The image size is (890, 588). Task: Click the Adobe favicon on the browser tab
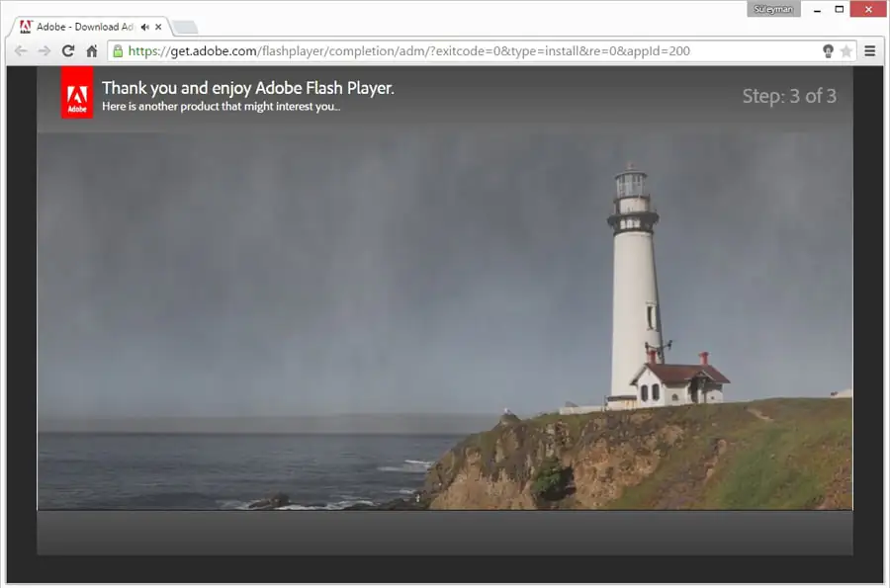coord(24,27)
